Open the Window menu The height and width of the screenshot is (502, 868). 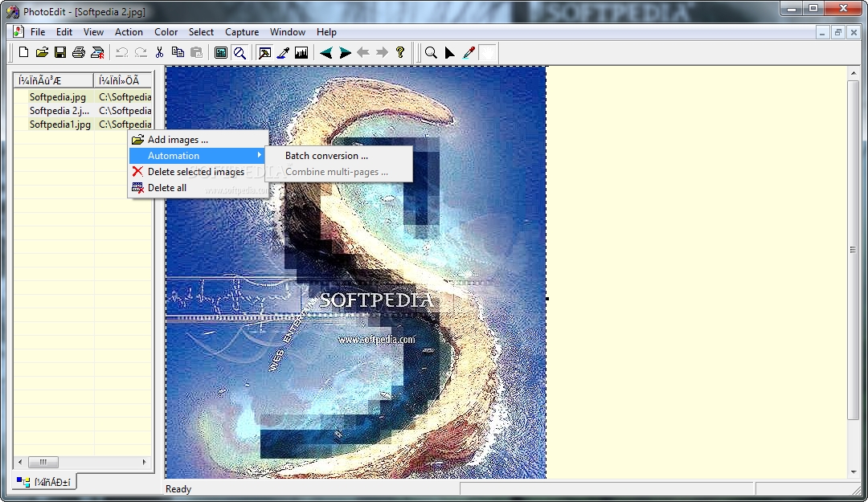(287, 32)
